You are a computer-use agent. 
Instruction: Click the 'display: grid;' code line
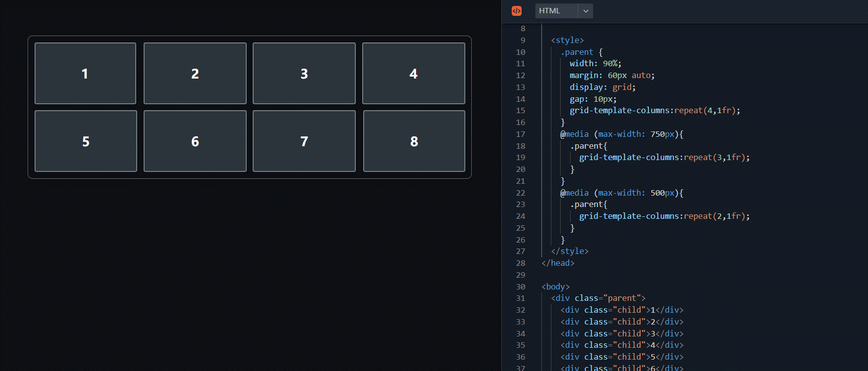pyautogui.click(x=603, y=87)
